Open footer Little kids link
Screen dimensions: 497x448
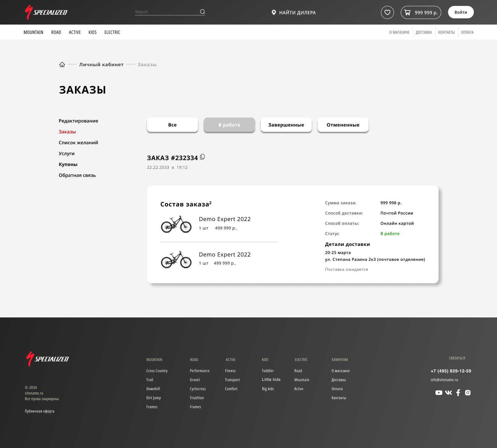(x=271, y=380)
